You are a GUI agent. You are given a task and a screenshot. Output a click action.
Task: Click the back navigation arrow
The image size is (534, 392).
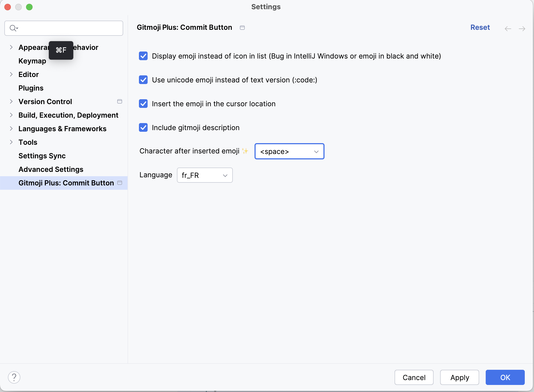coord(508,29)
